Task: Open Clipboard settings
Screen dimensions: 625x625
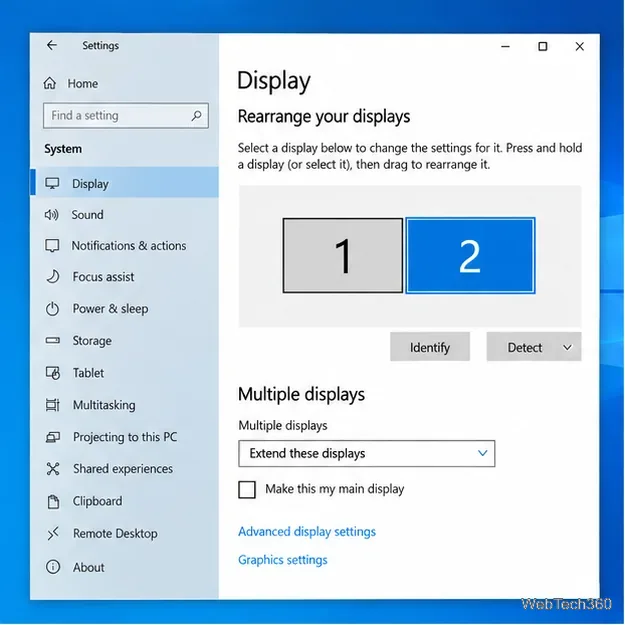Action: tap(97, 501)
